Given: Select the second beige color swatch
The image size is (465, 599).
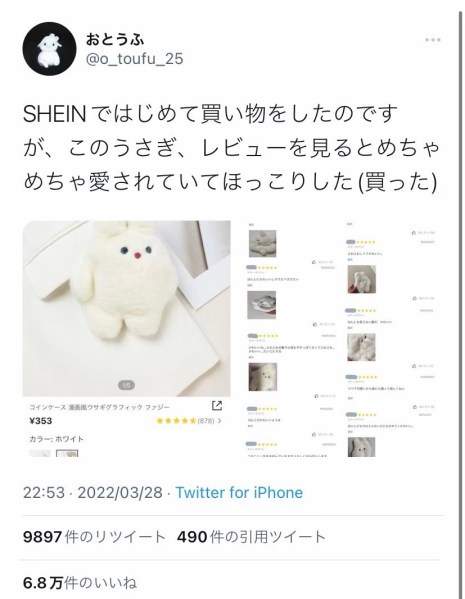Looking at the screenshot, I should pyautogui.click(x=67, y=453).
